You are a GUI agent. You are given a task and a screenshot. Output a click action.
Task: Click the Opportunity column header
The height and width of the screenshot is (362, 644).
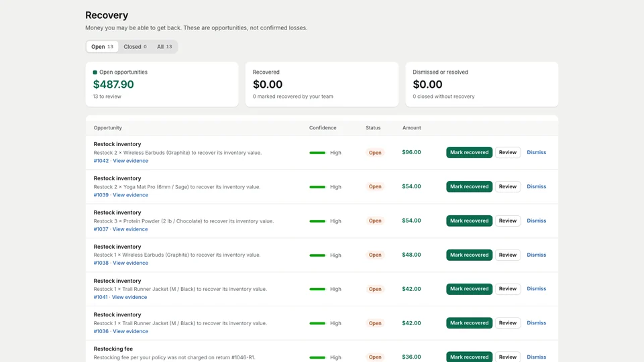[107, 127]
